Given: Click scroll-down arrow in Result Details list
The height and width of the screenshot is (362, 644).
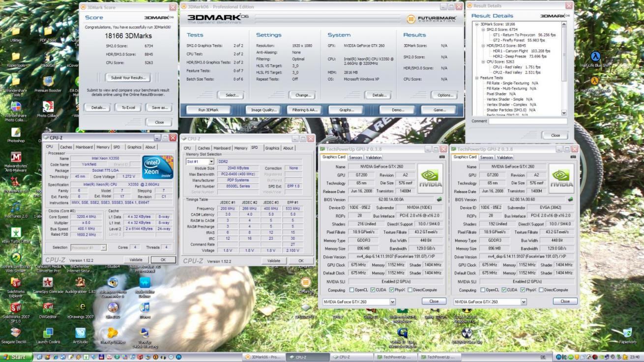Looking at the screenshot, I should 563,113.
